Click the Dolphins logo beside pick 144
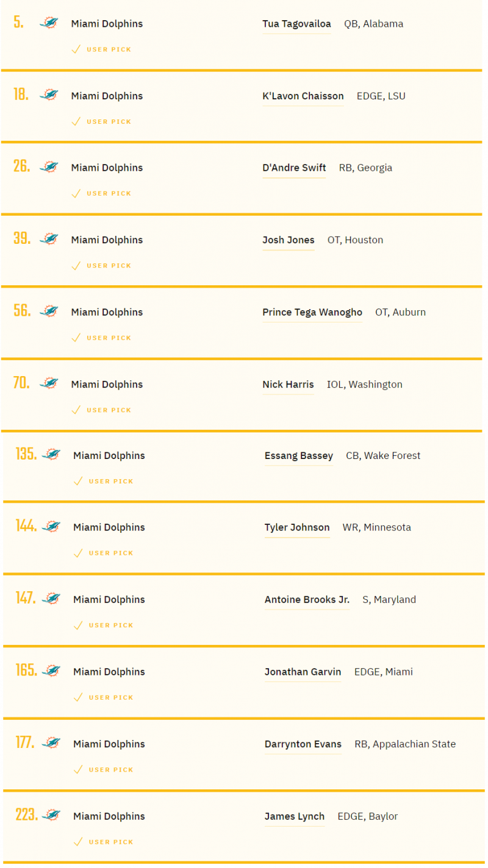Viewport: 488px width, 868px height. click(51, 527)
